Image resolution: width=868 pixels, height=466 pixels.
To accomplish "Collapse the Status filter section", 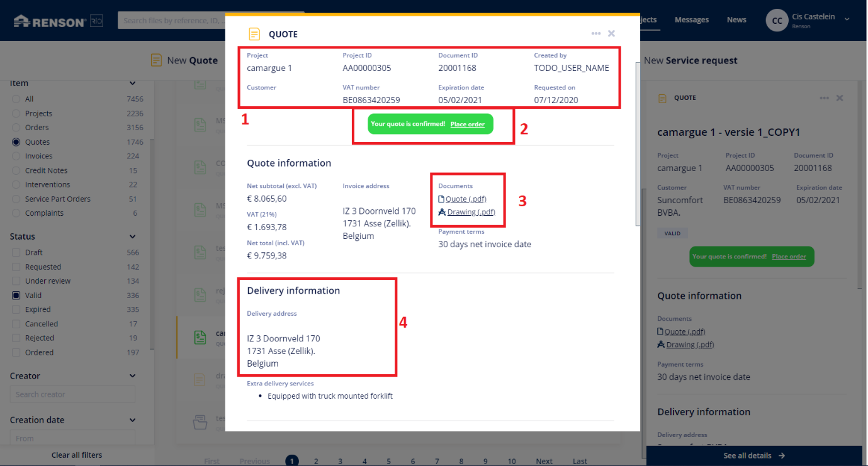I will click(132, 236).
